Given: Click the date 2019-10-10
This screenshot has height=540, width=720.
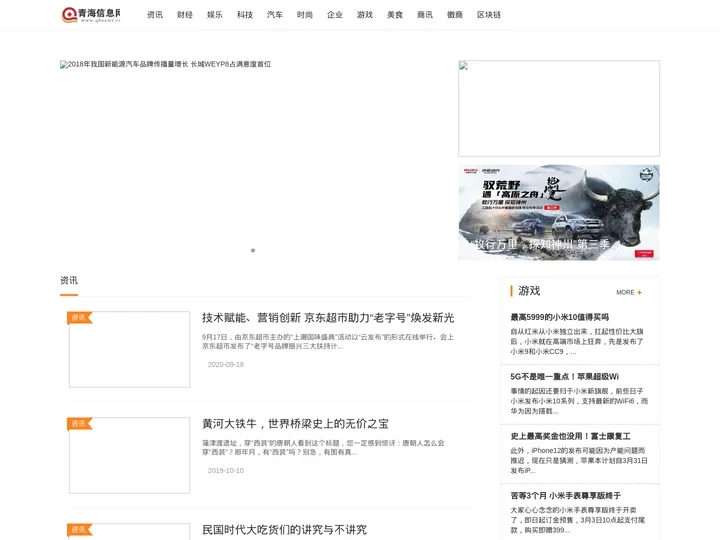Looking at the screenshot, I should pos(225,471).
